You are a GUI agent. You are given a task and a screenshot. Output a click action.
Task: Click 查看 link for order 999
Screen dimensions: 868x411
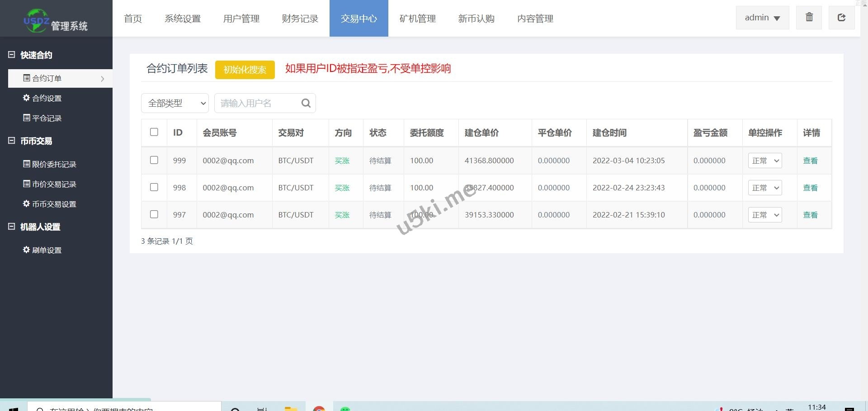pyautogui.click(x=810, y=161)
